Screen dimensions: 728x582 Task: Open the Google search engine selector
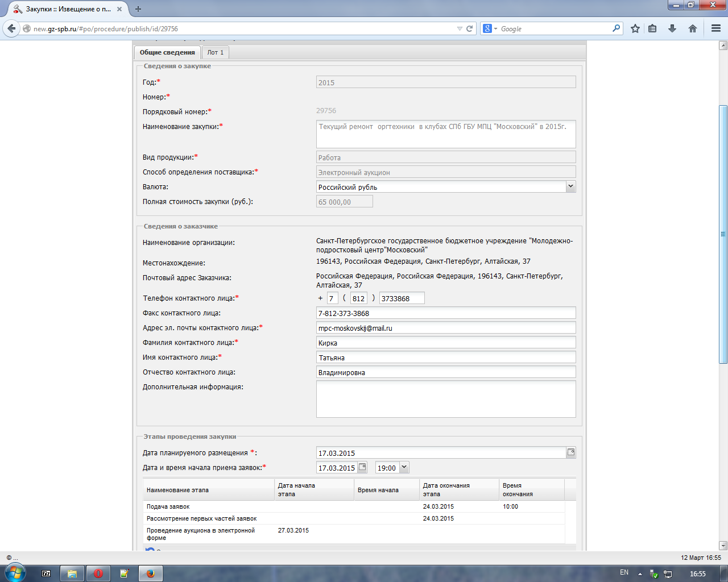490,28
